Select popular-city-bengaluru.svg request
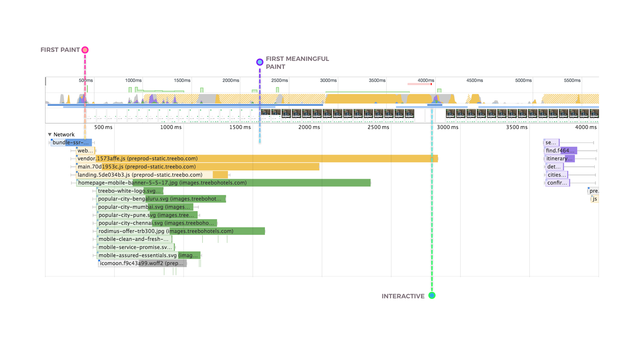Viewport: 644px width, 353px height. 161,199
